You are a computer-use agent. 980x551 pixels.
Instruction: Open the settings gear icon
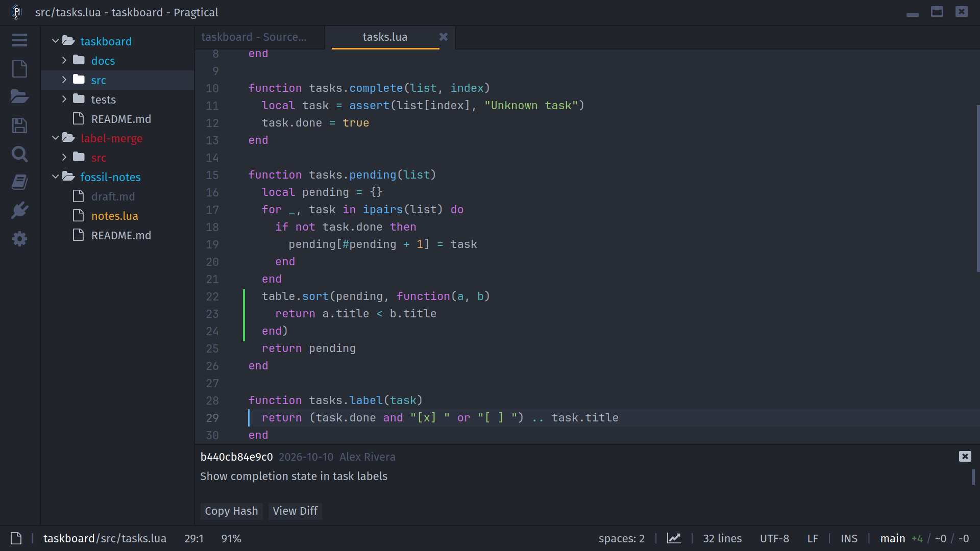tap(19, 239)
